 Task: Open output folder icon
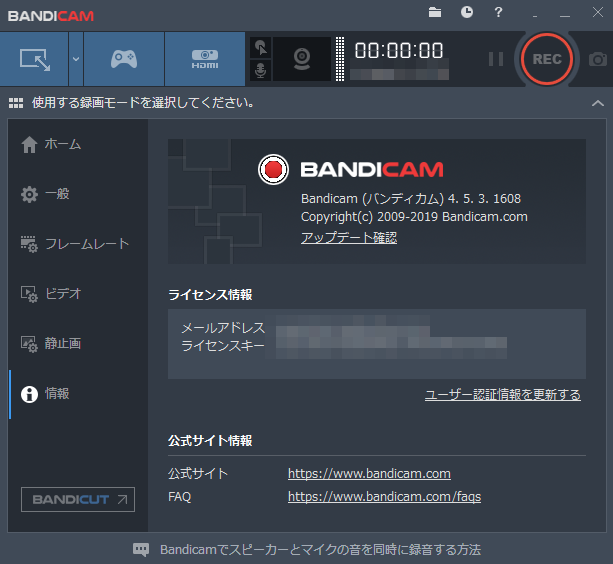pos(435,13)
